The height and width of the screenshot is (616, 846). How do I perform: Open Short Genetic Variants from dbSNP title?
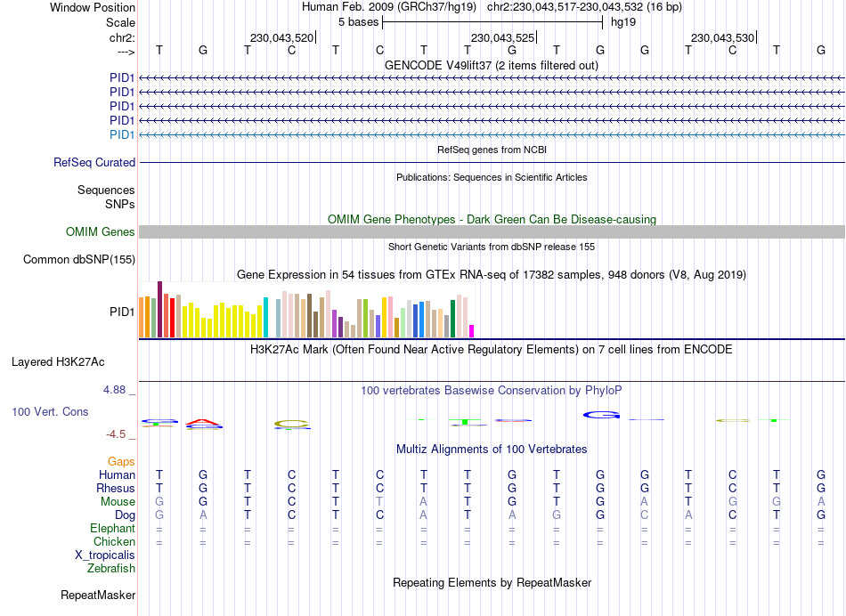pyautogui.click(x=492, y=247)
